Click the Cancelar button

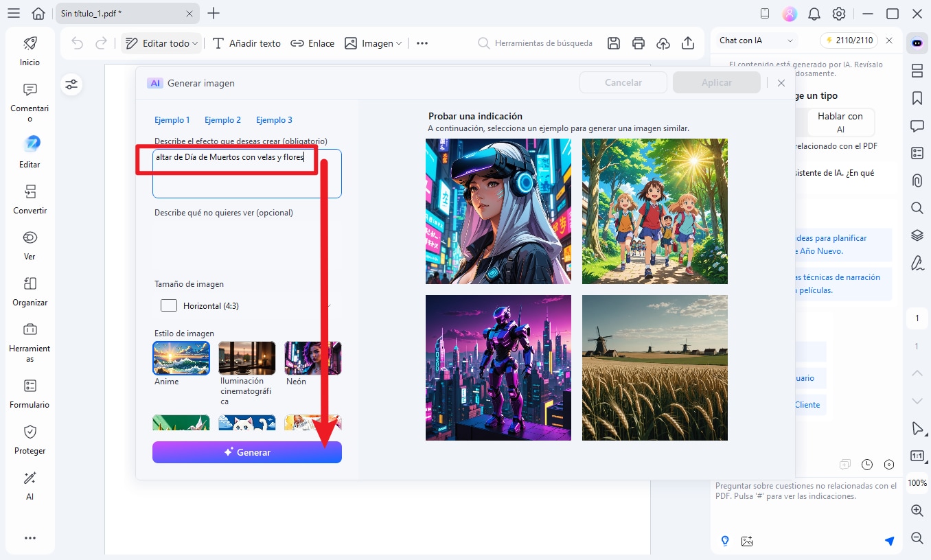623,82
